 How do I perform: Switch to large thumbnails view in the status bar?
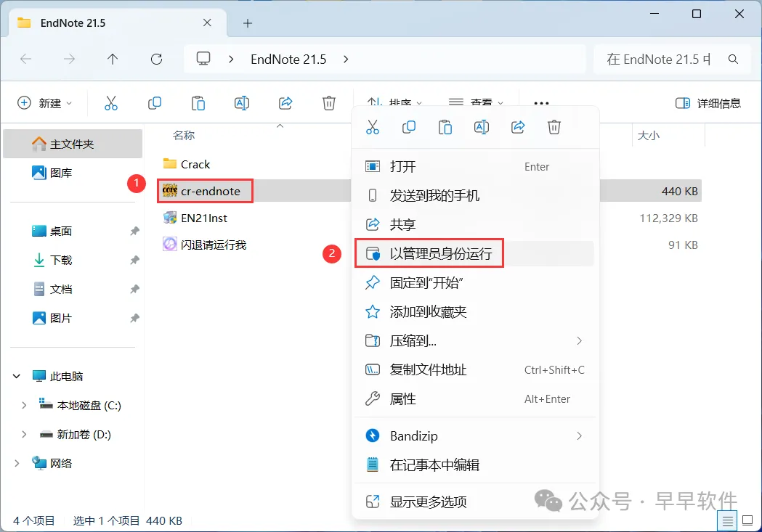tap(748, 521)
